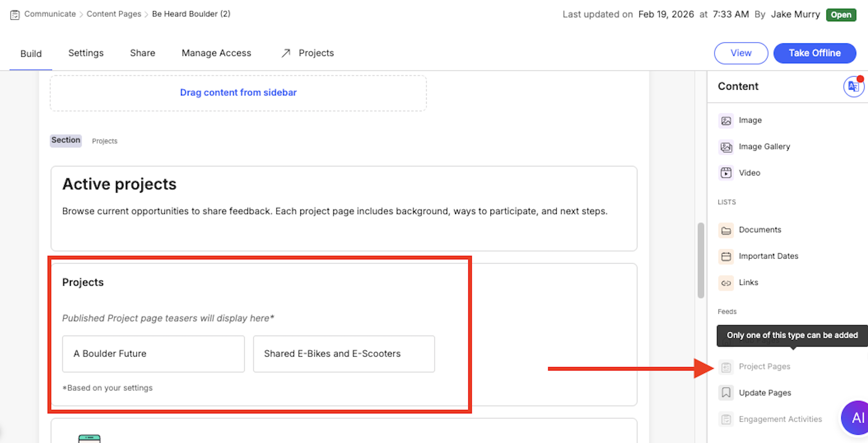Click the Image content icon
Image resolution: width=868 pixels, height=443 pixels.
726,121
